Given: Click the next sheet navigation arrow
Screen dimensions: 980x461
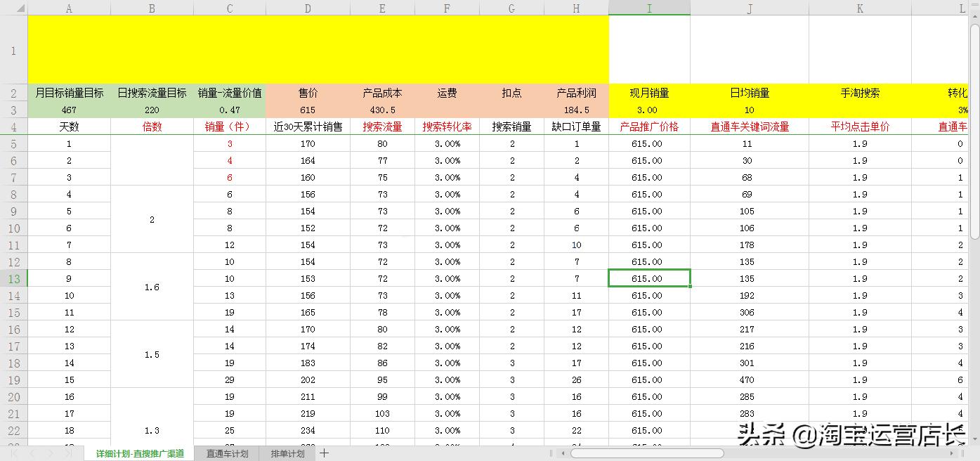Looking at the screenshot, I should 51,454.
